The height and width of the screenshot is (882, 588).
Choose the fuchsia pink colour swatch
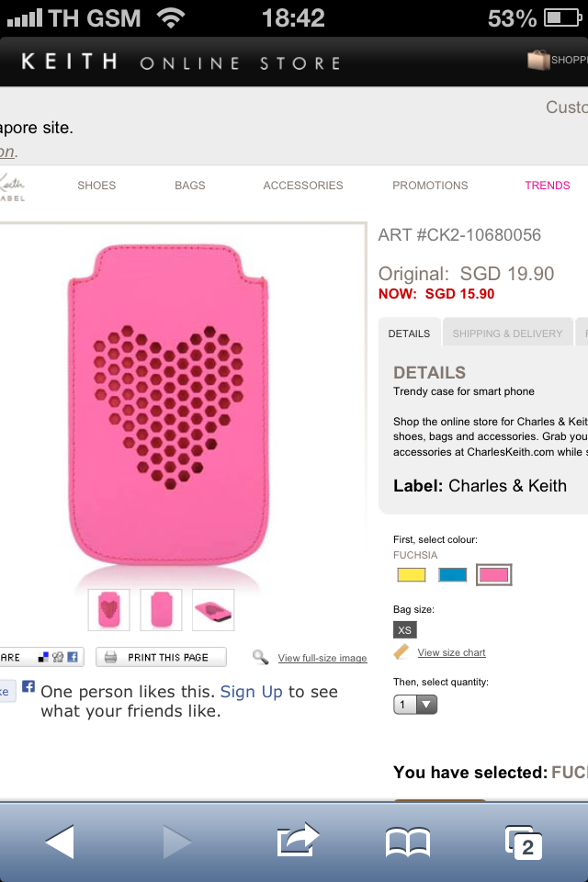(x=494, y=575)
